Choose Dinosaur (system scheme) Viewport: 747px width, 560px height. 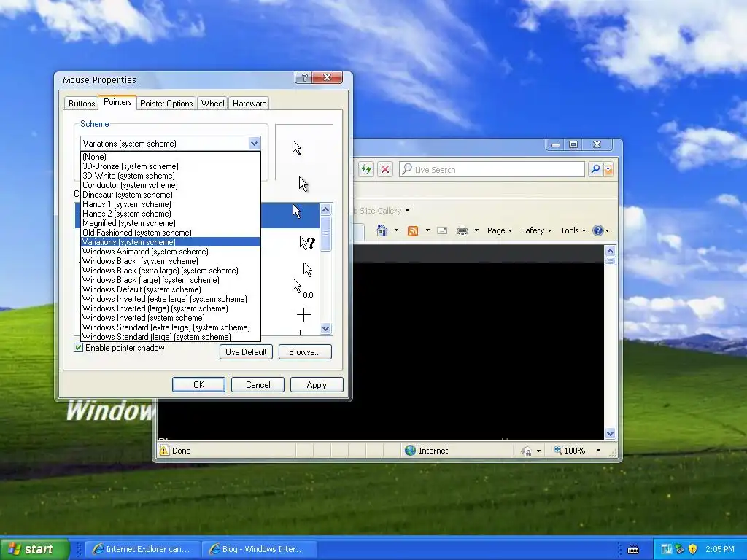171,195
